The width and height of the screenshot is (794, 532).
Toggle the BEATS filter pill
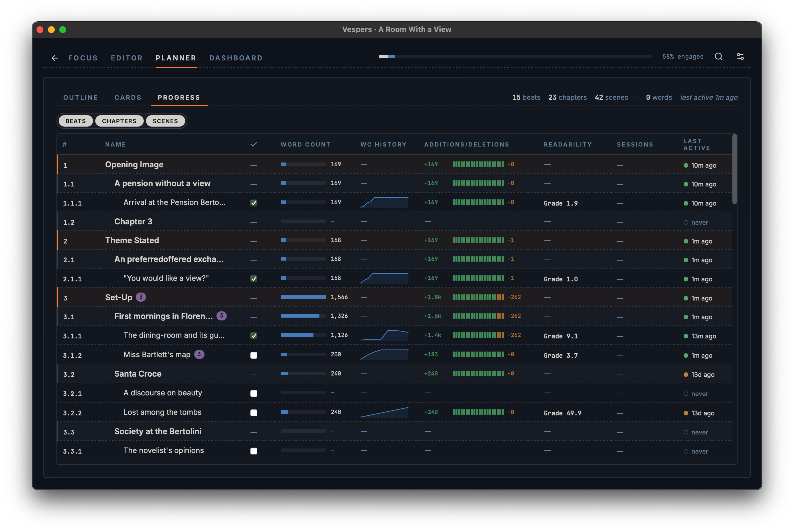click(76, 121)
